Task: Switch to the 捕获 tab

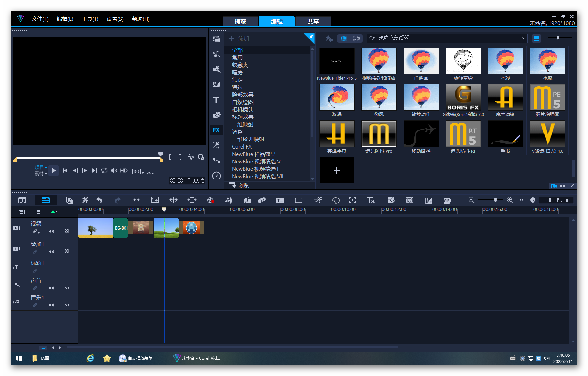Action: coord(240,21)
